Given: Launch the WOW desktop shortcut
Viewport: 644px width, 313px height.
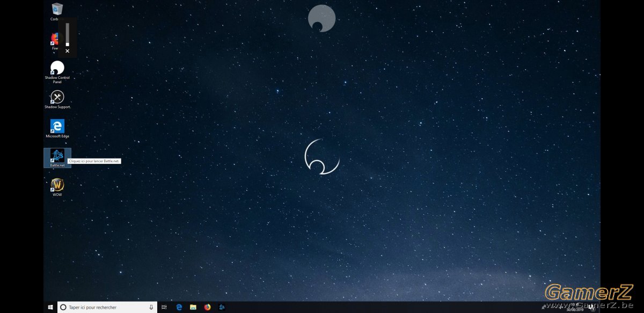Looking at the screenshot, I should click(57, 187).
